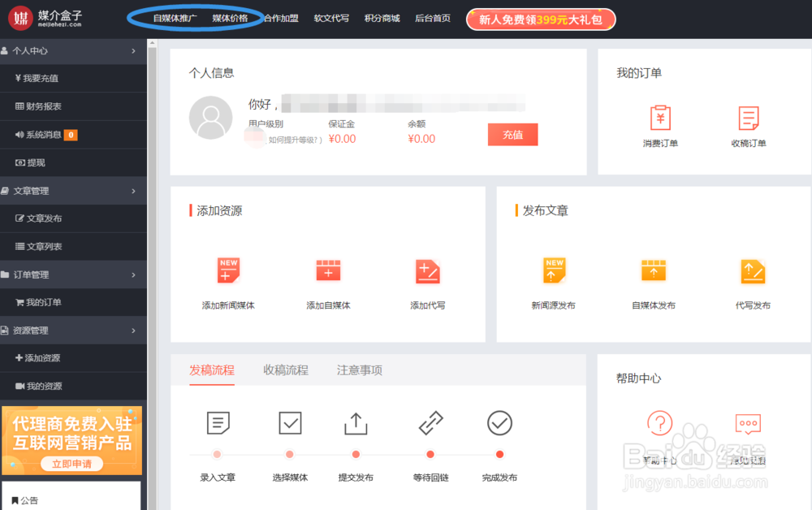Click the red 充值 button
Viewport: 812px width, 510px height.
[512, 135]
